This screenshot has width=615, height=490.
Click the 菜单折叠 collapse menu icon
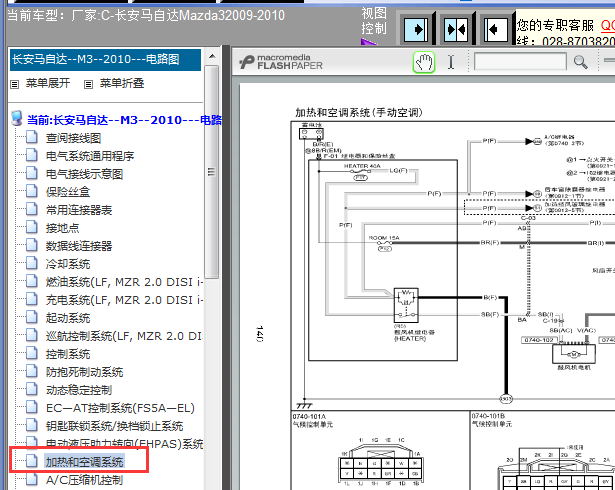pos(89,84)
